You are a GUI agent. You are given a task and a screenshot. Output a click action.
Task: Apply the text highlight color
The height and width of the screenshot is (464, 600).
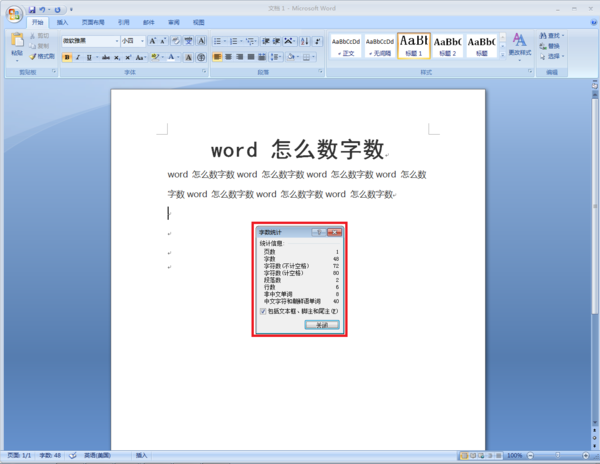tap(155, 57)
